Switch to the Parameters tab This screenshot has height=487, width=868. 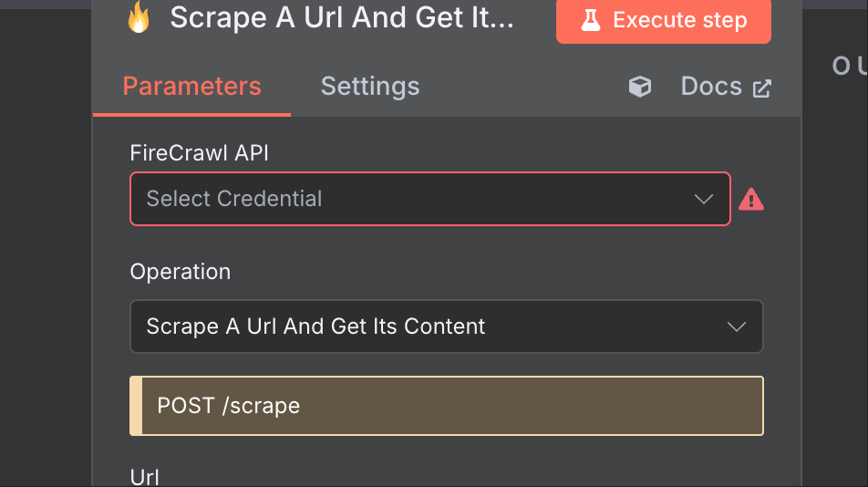(191, 87)
